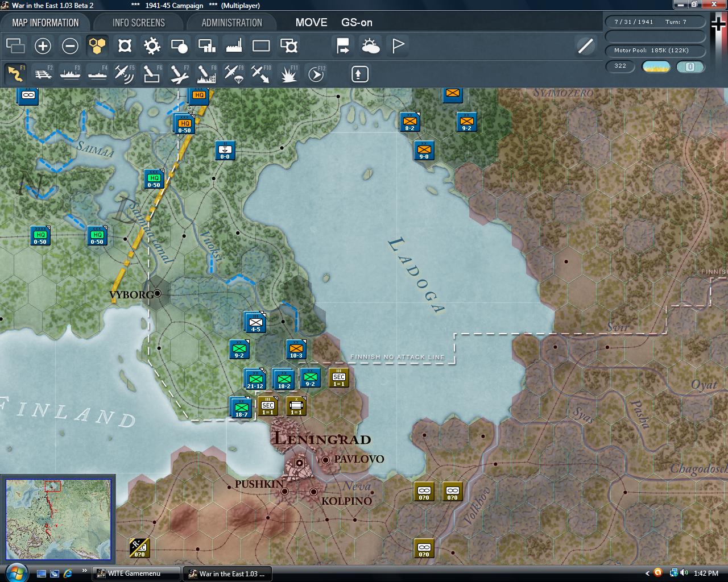
Task: Click the pennant flag icon
Action: tap(398, 45)
